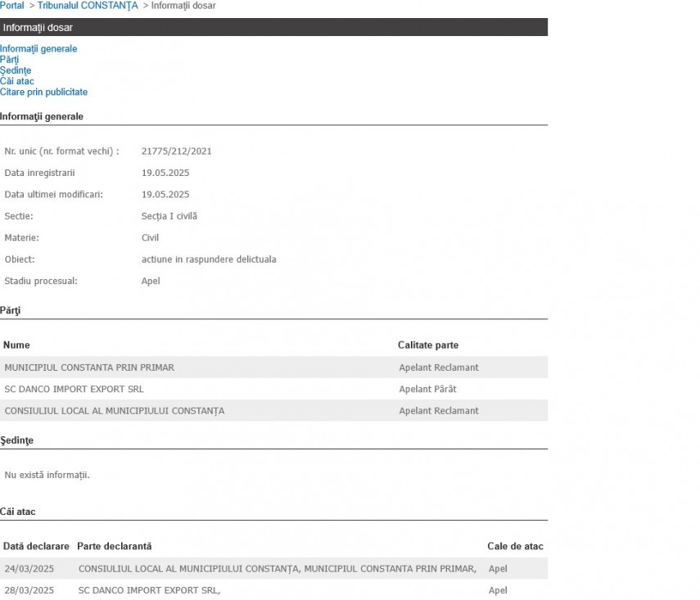Click Ședințe section heading
The height and width of the screenshot is (600, 700).
tap(17, 440)
